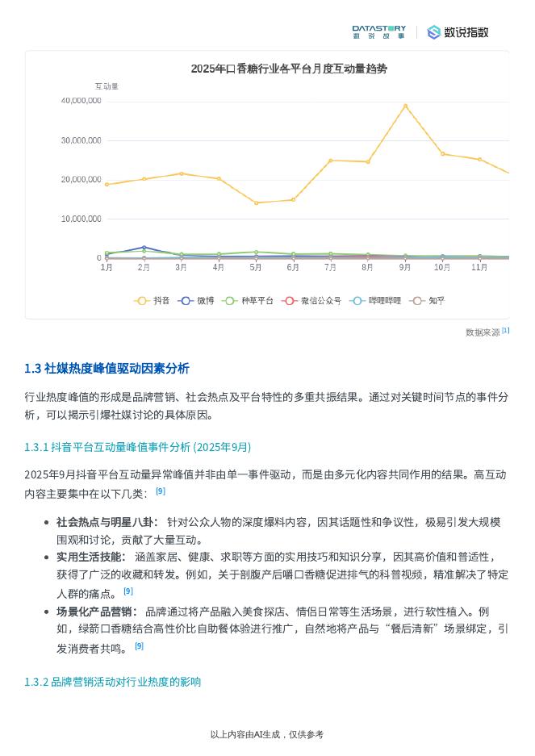This screenshot has width=535, height=756.
Task: Click footer text 以上内容由AI生成，仅供参考
Action: (267, 735)
